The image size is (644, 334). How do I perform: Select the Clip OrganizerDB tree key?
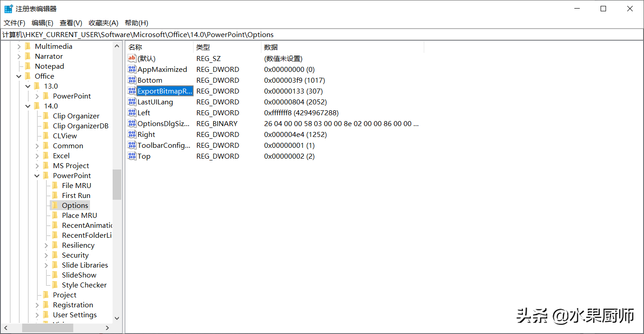coord(80,126)
